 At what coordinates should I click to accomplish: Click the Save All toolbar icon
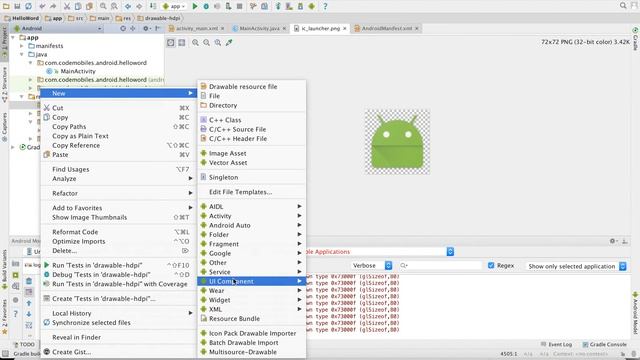17,6
